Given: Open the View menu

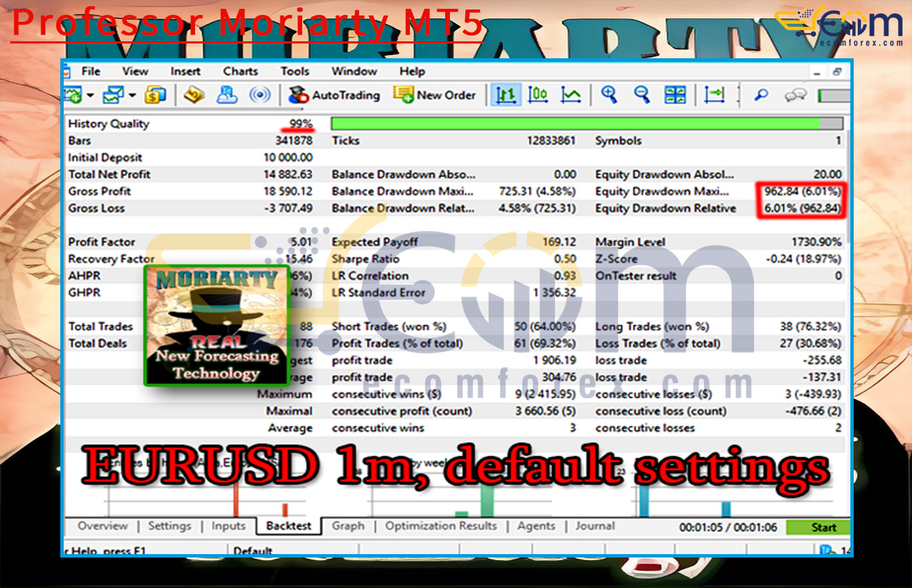Looking at the screenshot, I should [135, 71].
